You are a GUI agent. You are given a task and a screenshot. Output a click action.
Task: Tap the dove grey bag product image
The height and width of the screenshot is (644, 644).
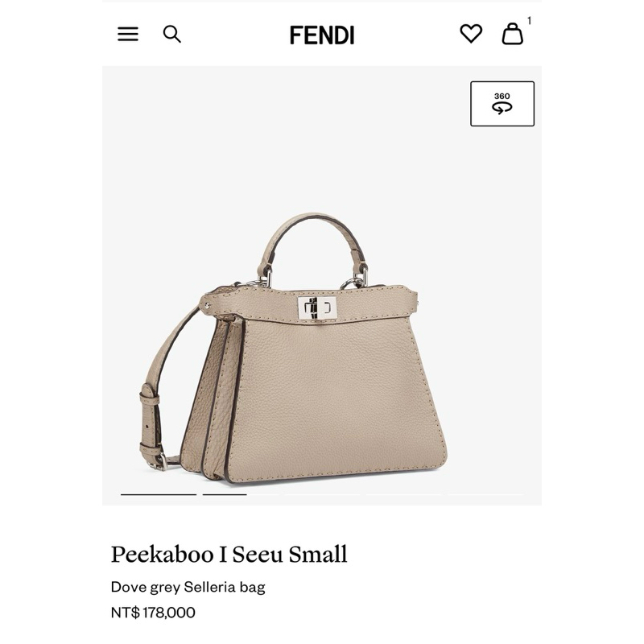pos(294,348)
